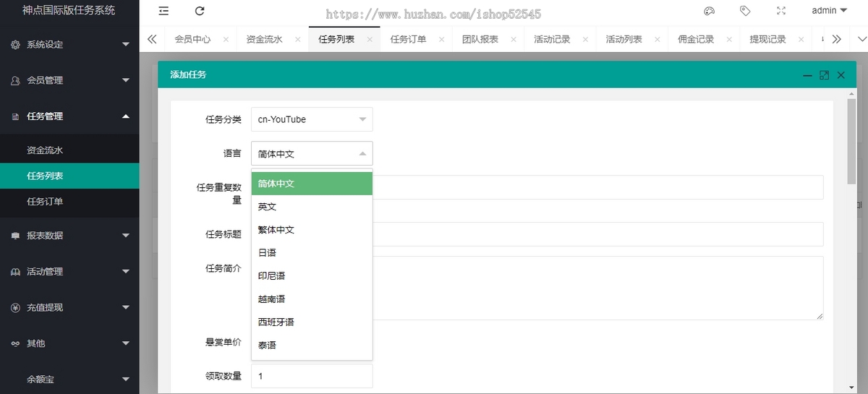This screenshot has width=868, height=394.
Task: Collapse the 任务管理 sidebar menu
Action: [69, 116]
